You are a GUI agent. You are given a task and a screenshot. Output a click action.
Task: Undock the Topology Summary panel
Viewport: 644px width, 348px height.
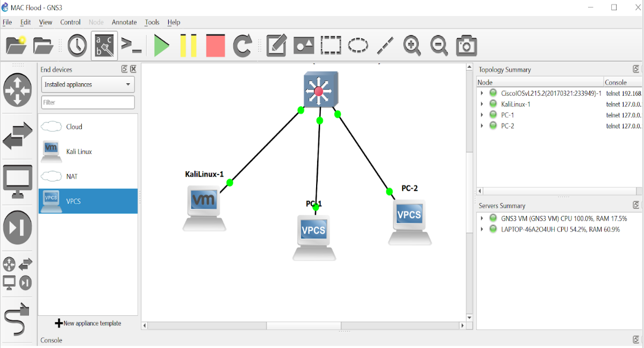point(636,69)
